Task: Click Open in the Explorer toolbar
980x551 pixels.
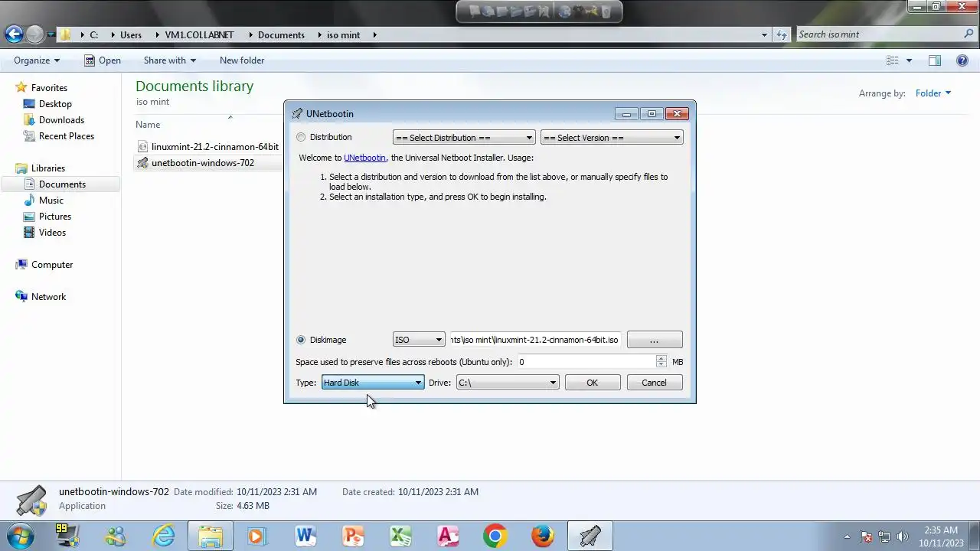Action: click(103, 60)
